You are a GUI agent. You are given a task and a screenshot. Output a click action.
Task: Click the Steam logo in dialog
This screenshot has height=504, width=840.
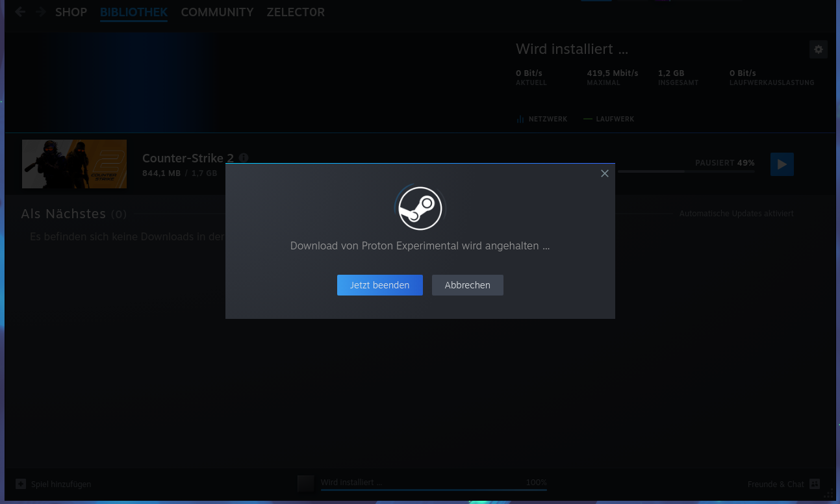pos(420,208)
